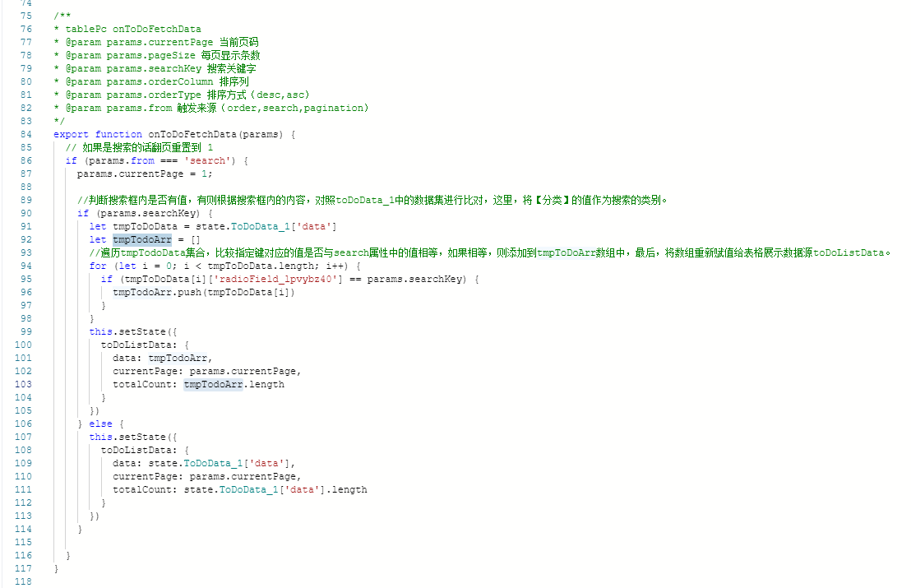Click the tablePc onToDoFetchData comment on line 76
This screenshot has height=588, width=911.
tap(133, 29)
